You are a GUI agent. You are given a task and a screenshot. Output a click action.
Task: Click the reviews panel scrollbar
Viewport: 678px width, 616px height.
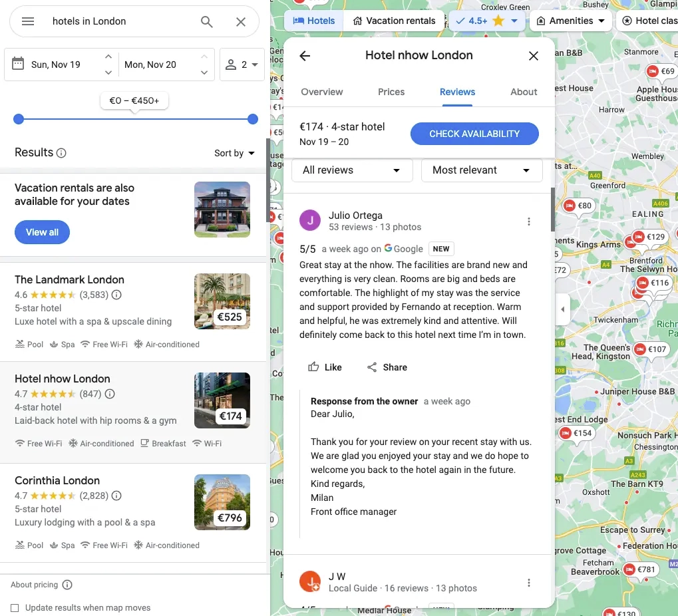[x=553, y=210]
